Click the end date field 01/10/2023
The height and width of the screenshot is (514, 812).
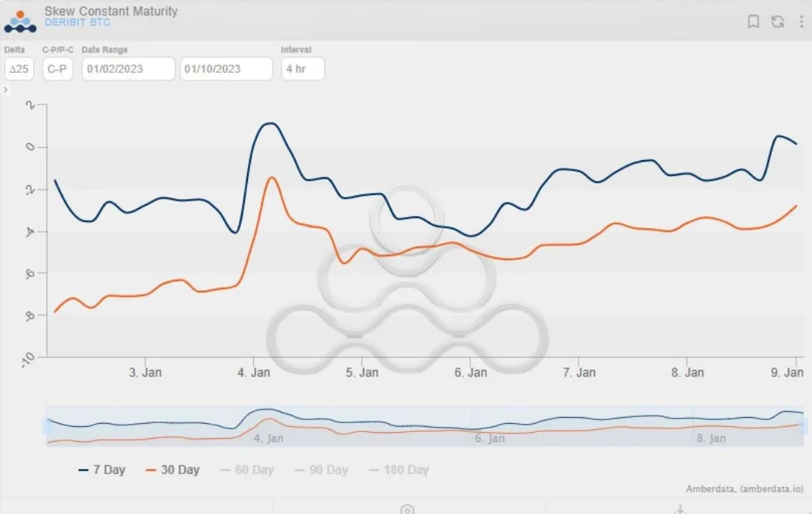[226, 69]
